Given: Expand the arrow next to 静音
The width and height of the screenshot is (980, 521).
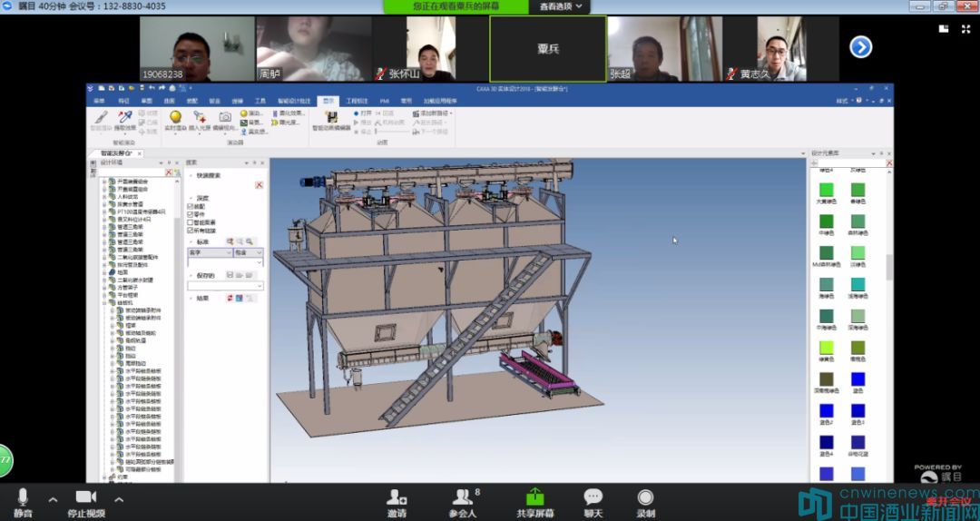Looking at the screenshot, I should click(53, 499).
